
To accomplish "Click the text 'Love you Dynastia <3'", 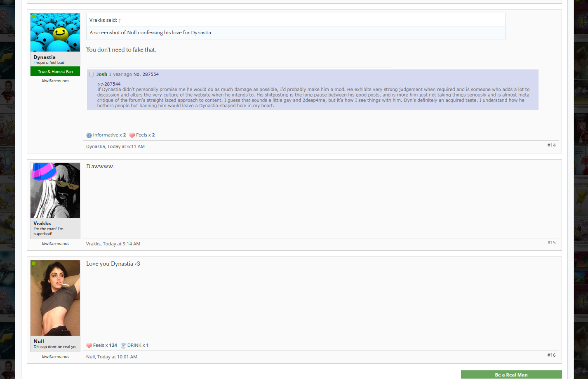I will point(113,264).
